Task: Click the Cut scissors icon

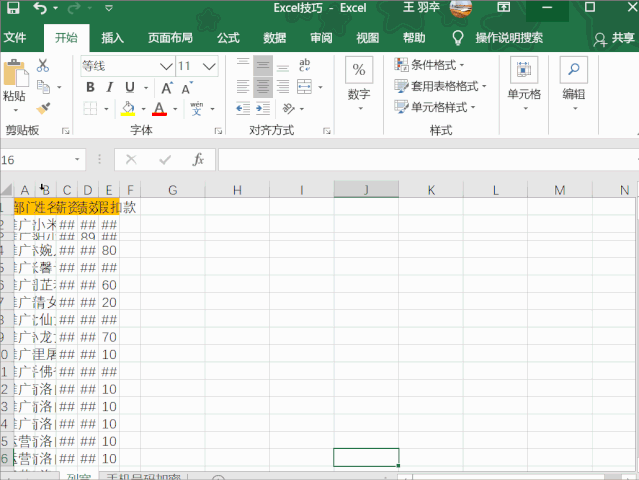Action: (x=43, y=65)
